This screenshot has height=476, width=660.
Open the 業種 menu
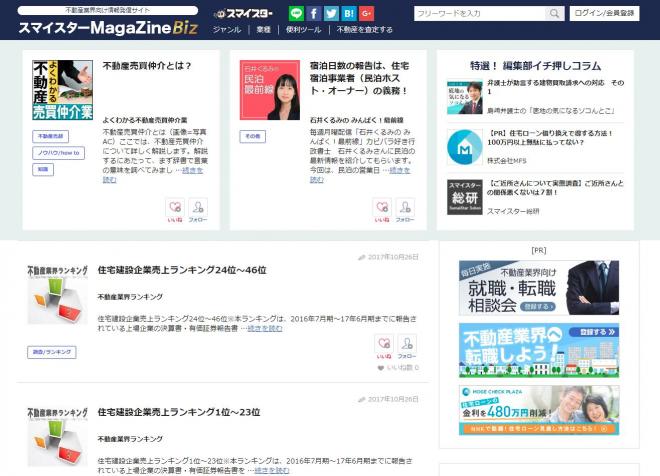263,30
